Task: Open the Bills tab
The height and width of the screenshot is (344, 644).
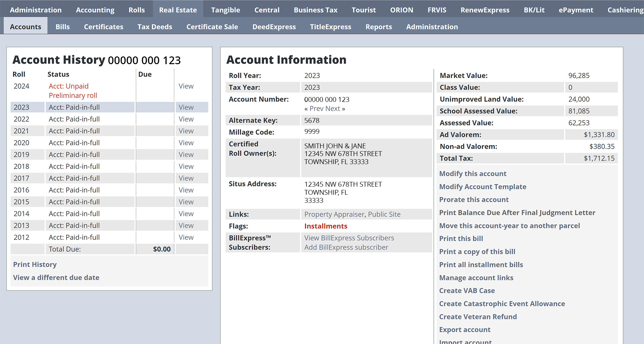Action: pyautogui.click(x=62, y=27)
